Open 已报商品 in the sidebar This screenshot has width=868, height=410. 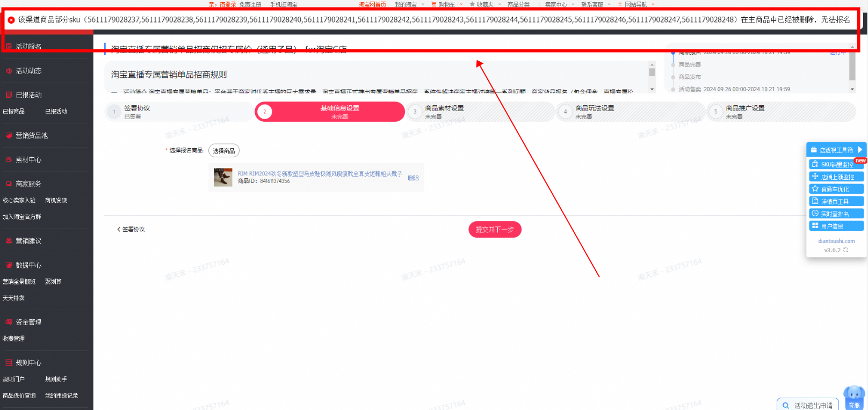point(13,112)
